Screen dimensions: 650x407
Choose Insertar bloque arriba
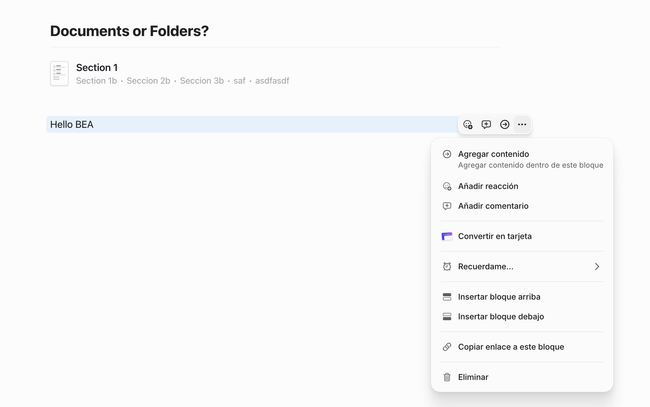pos(499,297)
